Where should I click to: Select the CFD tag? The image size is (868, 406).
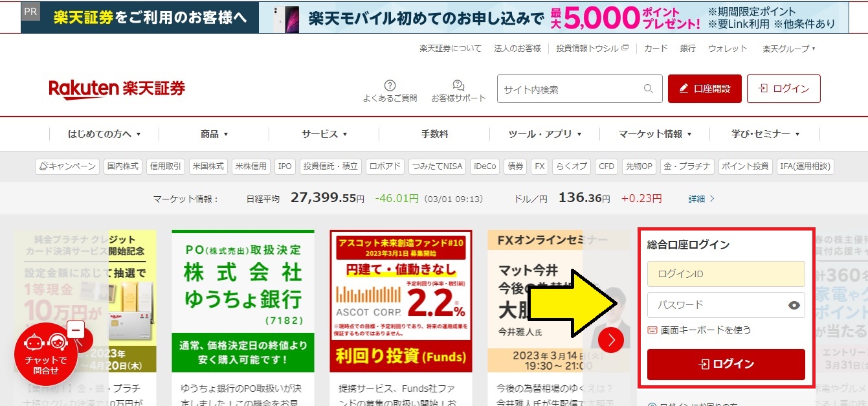pos(606,166)
